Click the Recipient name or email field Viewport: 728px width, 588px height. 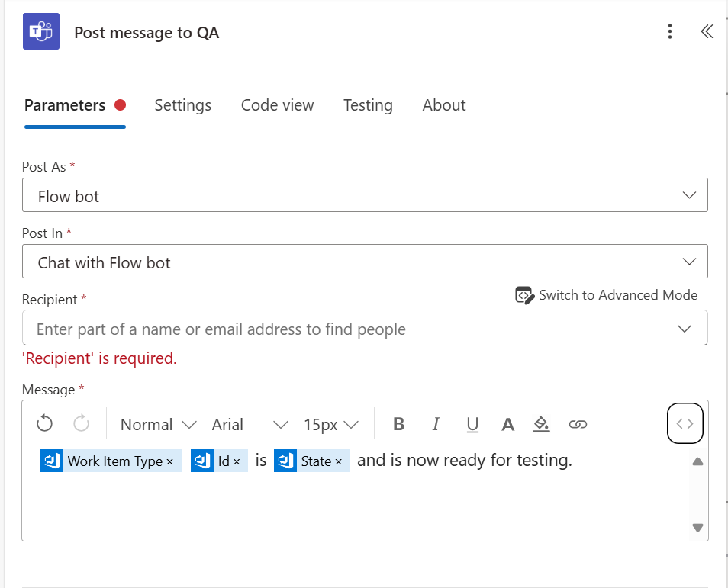365,328
